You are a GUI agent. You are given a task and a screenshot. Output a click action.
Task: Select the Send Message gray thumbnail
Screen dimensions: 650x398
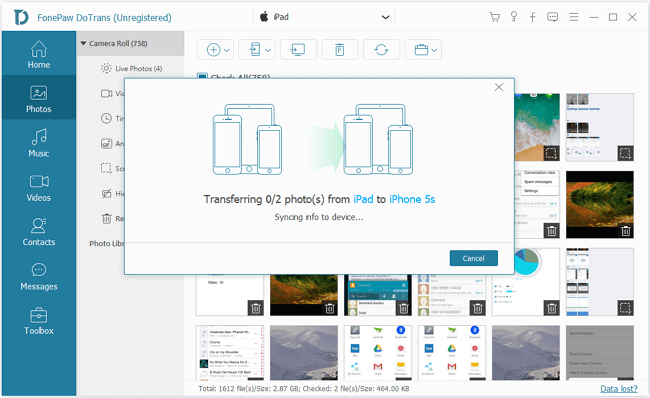click(x=599, y=352)
